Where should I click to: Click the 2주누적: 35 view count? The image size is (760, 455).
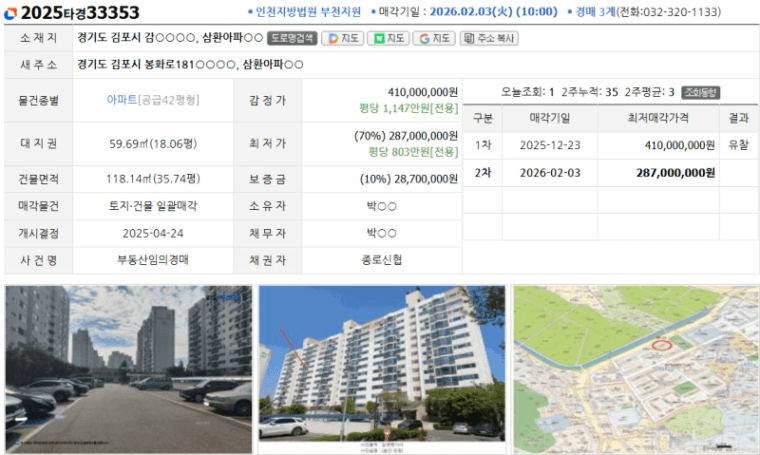[x=590, y=92]
